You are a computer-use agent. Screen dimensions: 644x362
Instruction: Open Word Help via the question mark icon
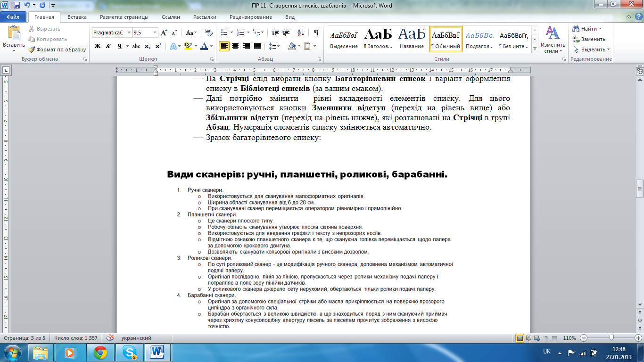(x=638, y=17)
